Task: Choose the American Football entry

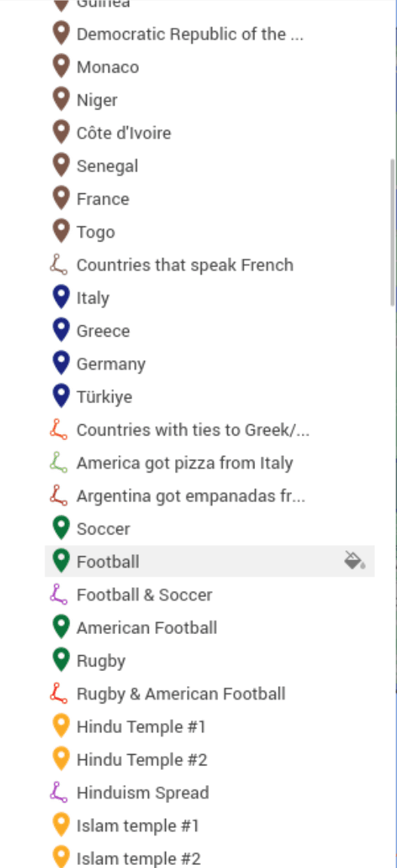Action: [209, 627]
